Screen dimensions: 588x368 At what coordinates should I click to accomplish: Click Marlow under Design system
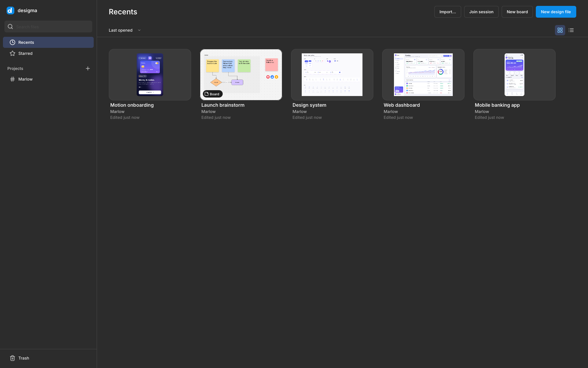[300, 112]
